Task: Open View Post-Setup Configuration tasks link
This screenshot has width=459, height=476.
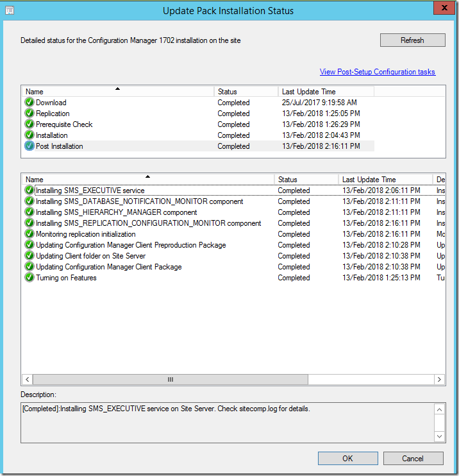Action: [378, 72]
